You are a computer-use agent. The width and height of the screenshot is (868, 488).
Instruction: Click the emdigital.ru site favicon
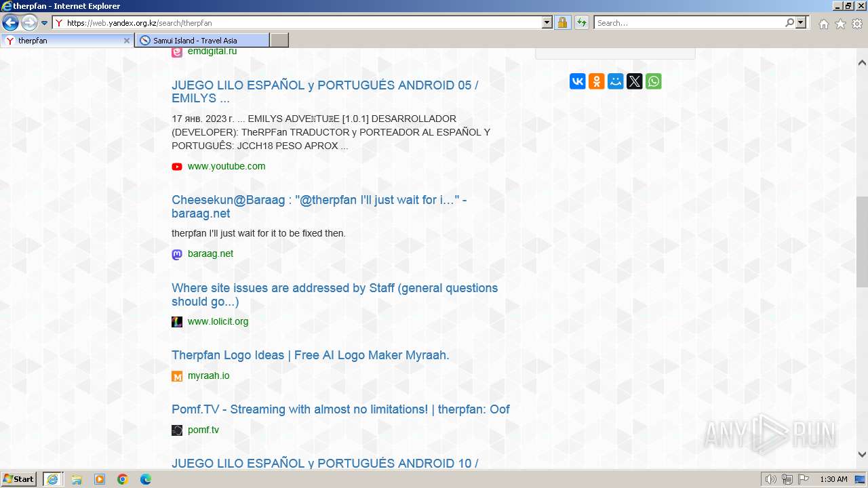tap(177, 52)
